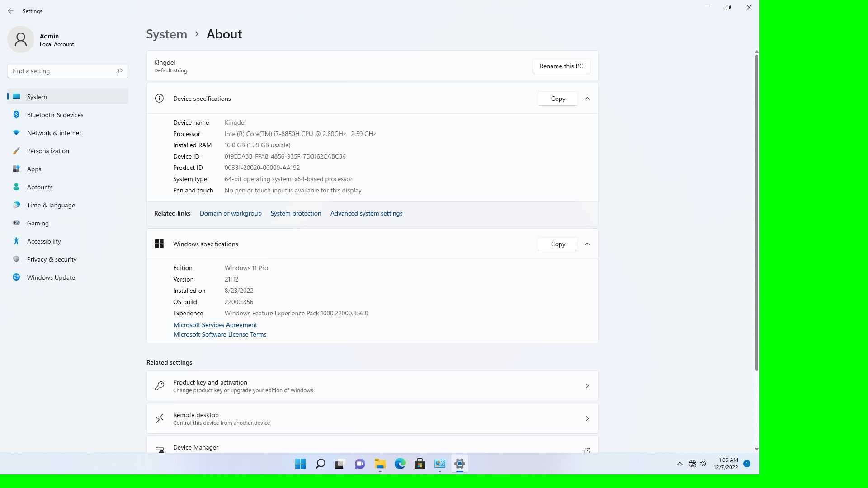Select Bluetooth & devices in sidebar

[68, 115]
